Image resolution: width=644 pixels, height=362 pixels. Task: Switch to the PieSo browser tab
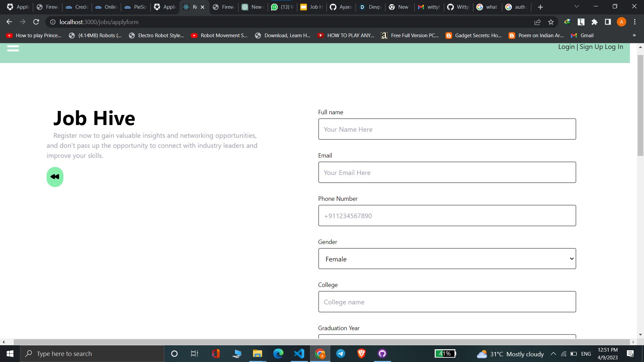(x=136, y=7)
